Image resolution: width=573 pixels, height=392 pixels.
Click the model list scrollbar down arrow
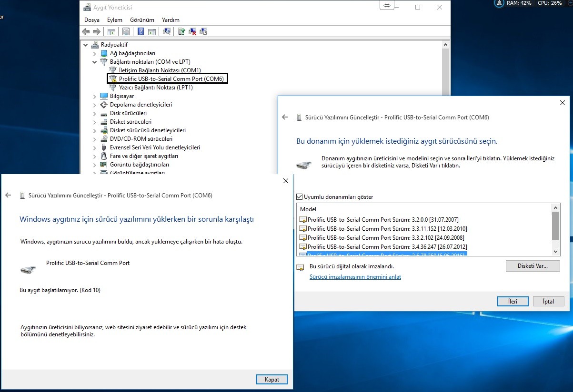coord(555,251)
